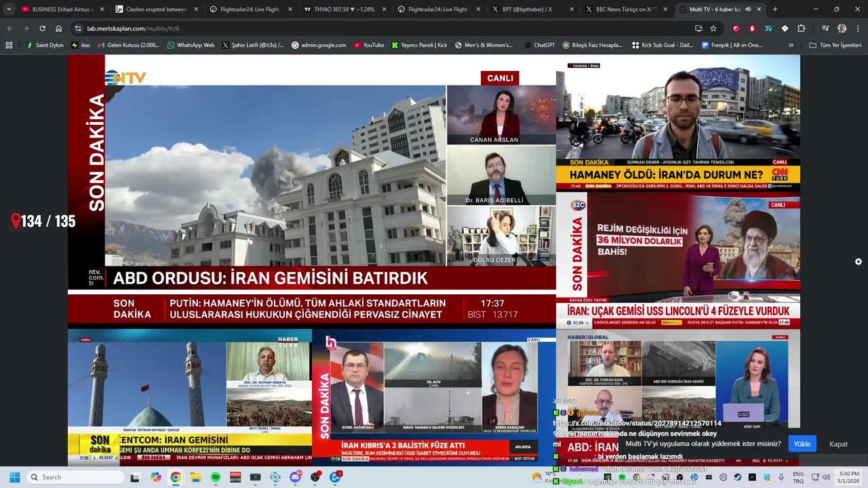The height and width of the screenshot is (488, 868).
Task: Focus the address bar URL field
Action: coord(380,28)
